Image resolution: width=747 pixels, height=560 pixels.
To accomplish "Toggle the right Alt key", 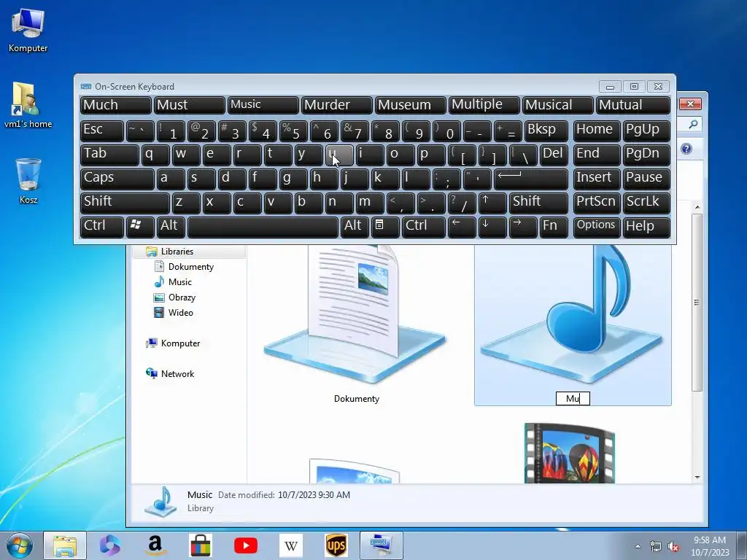I will click(355, 227).
